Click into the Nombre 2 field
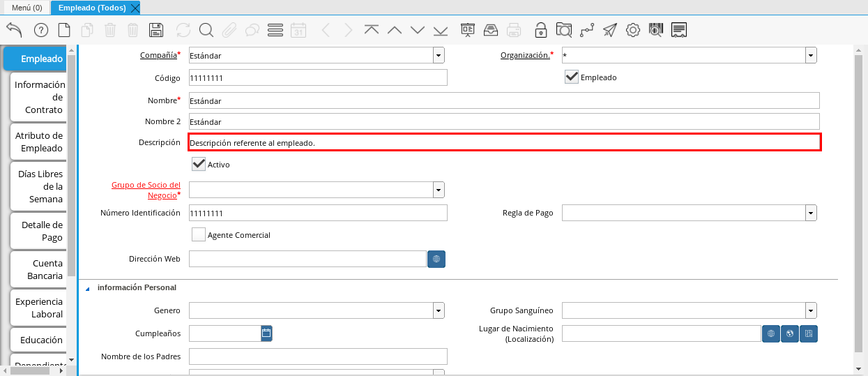The width and height of the screenshot is (868, 376). [504, 121]
